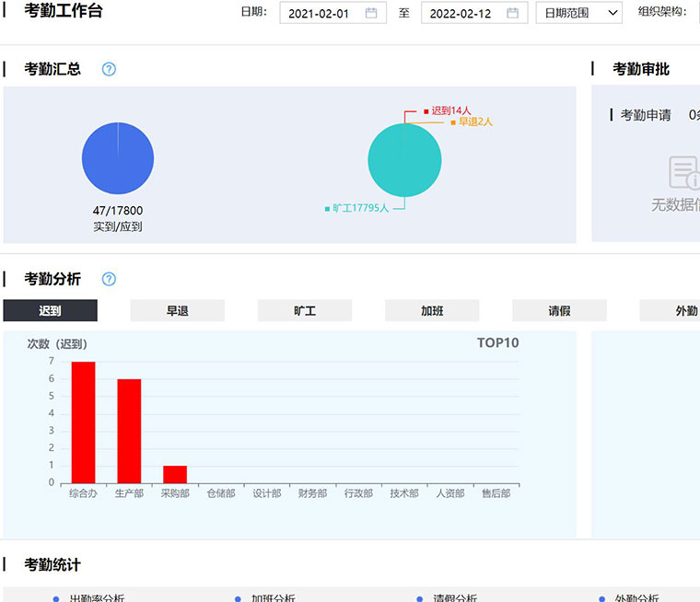This screenshot has height=602, width=700.
Task: Click the help icon beside 考勤汇总
Action: tap(109, 69)
